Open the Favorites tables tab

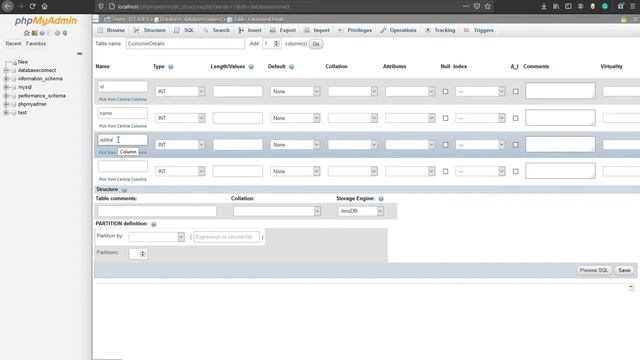36,44
